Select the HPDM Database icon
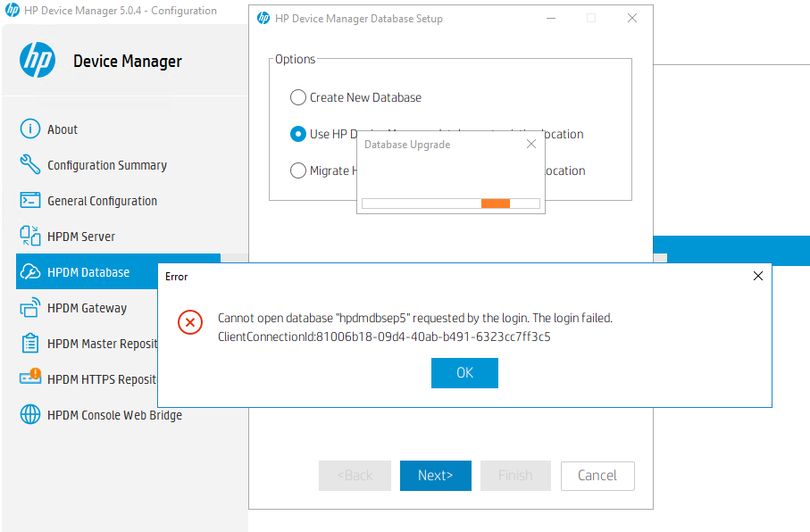The width and height of the screenshot is (810, 532). (28, 271)
